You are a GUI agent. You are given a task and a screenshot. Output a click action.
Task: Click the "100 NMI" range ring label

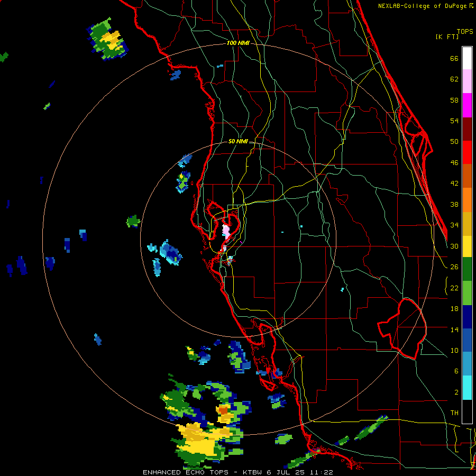pyautogui.click(x=238, y=43)
